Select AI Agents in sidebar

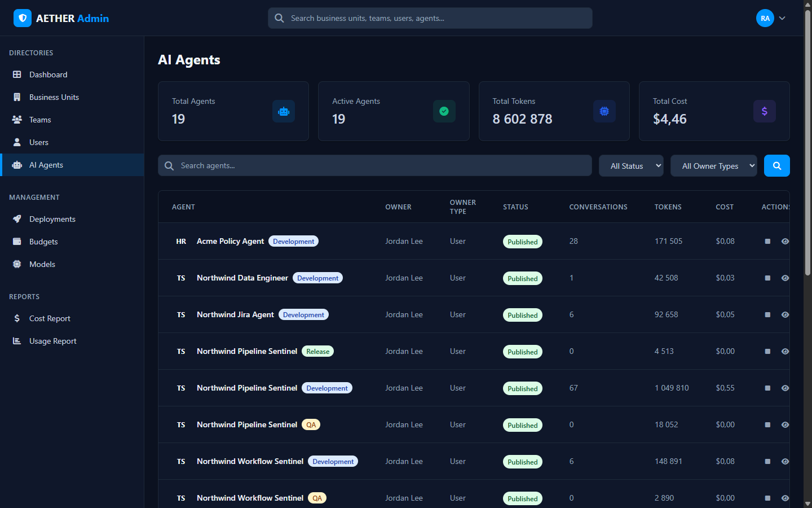(x=72, y=165)
